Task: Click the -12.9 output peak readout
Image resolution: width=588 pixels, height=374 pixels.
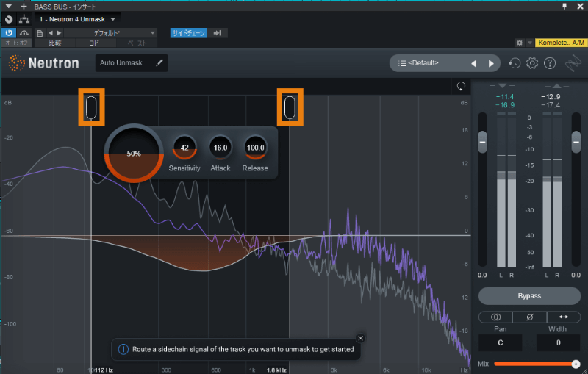Action: 551,97
